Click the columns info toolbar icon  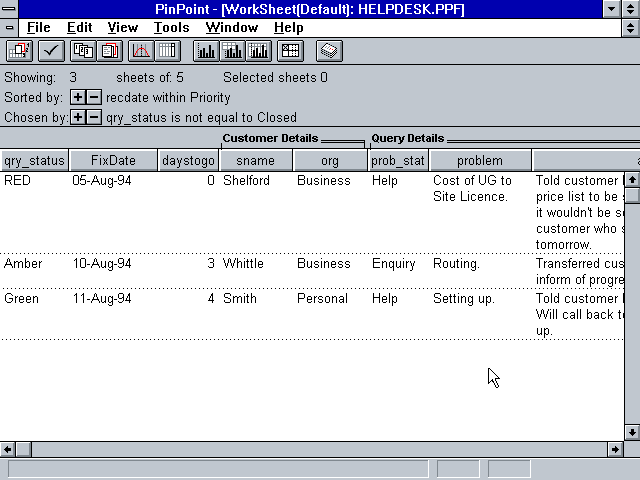167,51
